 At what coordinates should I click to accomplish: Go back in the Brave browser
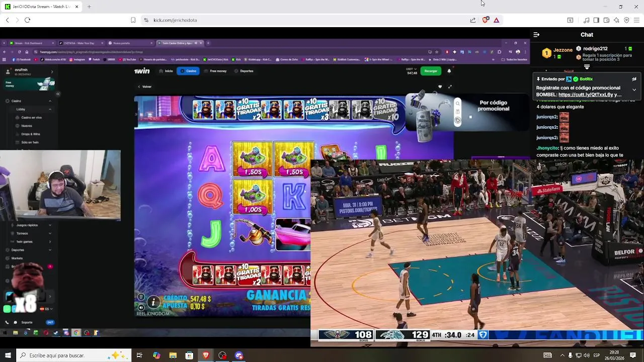click(7, 20)
